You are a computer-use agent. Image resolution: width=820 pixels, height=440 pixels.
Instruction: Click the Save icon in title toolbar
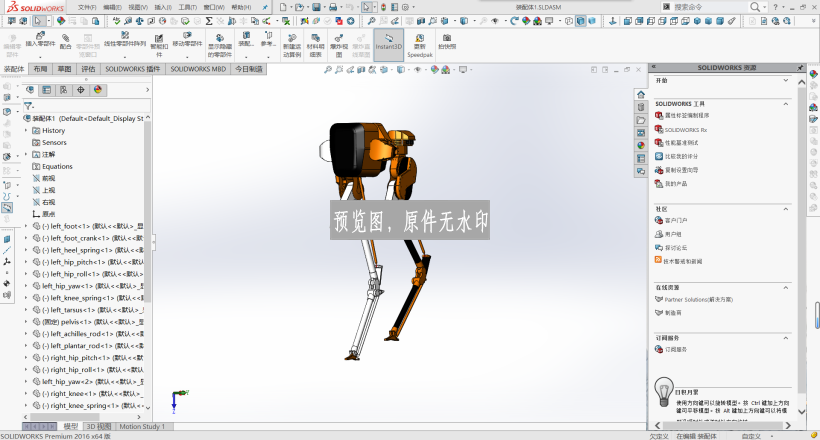point(316,7)
